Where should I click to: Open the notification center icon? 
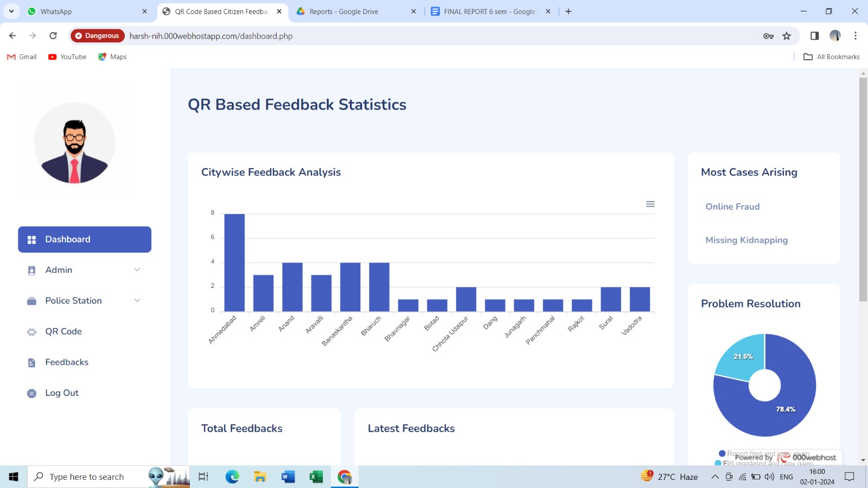[x=850, y=477]
